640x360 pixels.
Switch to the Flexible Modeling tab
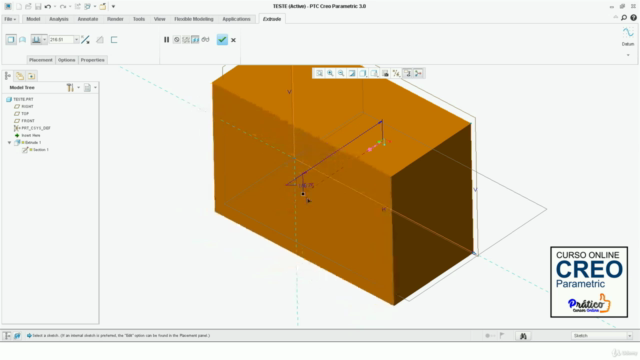193,19
